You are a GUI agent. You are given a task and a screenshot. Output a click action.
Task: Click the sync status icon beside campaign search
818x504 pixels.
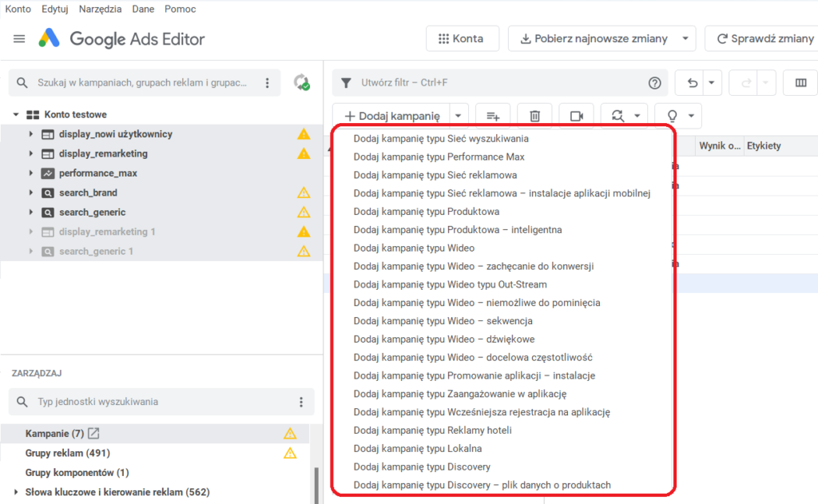[301, 82]
